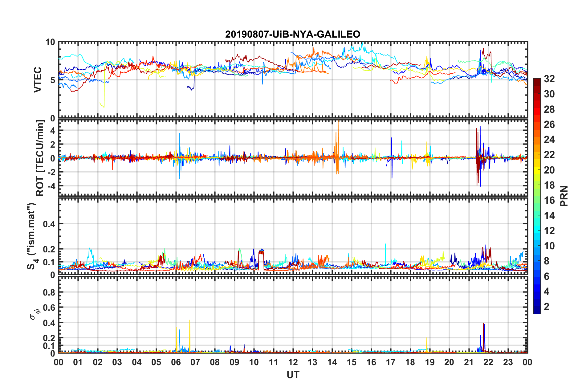Click colorbar tick label "8"

pos(547,261)
